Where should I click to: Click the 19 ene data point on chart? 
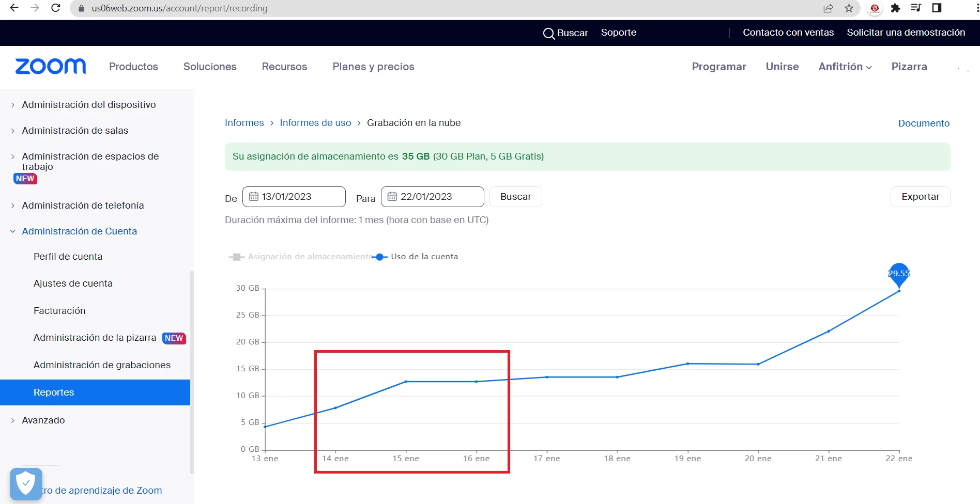click(687, 364)
